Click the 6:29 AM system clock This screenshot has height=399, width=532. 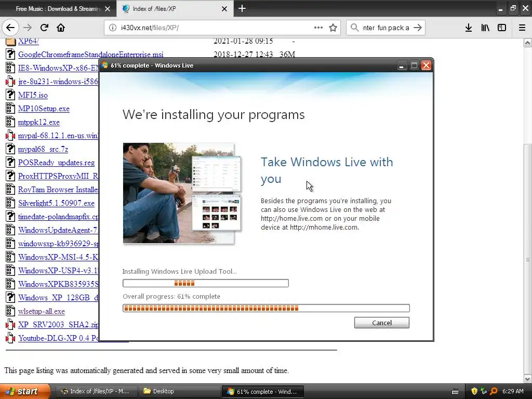click(513, 391)
